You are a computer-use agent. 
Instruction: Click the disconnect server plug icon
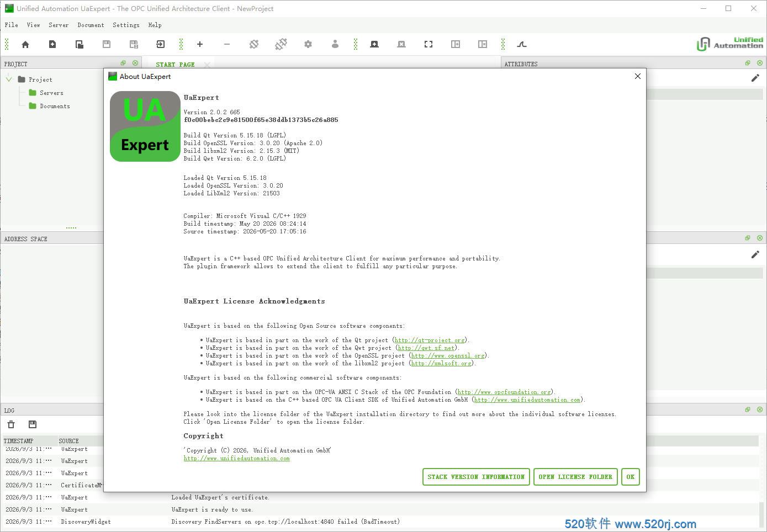pos(281,44)
